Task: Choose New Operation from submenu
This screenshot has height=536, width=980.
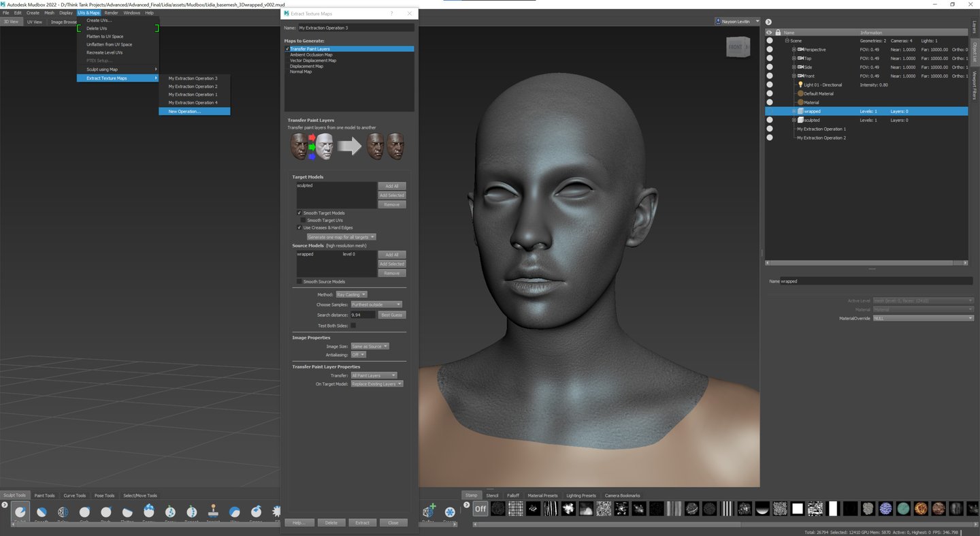Action: click(184, 111)
